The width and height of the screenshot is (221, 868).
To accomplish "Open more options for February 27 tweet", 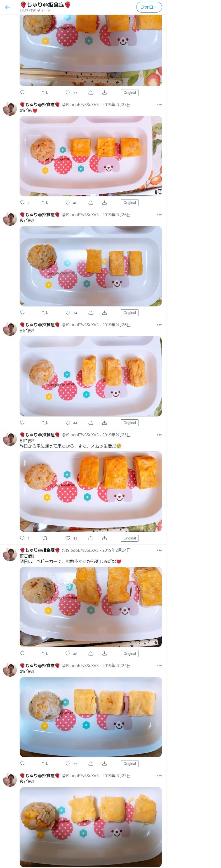I will pos(159,105).
